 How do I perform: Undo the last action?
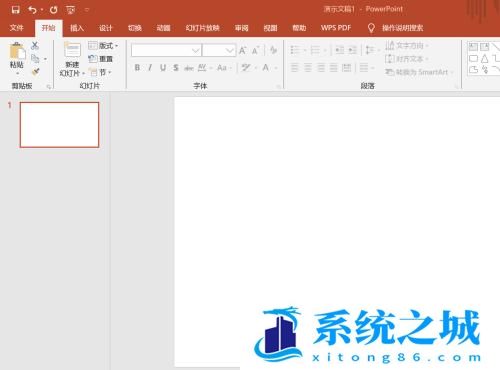tap(32, 10)
